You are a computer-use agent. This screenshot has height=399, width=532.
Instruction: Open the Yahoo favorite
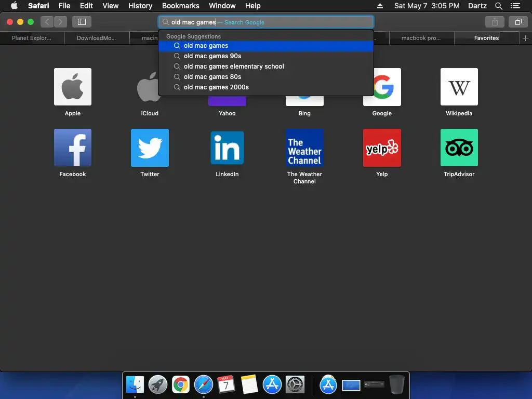pyautogui.click(x=227, y=101)
